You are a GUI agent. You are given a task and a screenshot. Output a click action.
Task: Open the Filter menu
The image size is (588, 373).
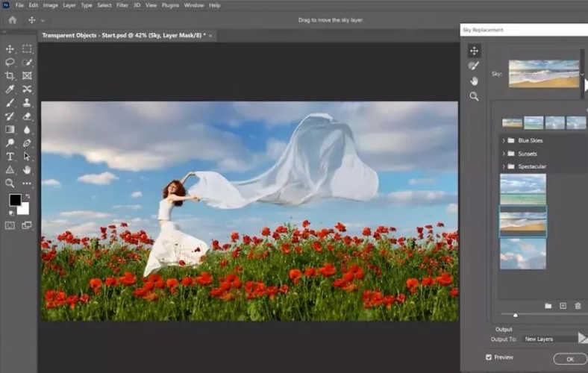point(122,5)
